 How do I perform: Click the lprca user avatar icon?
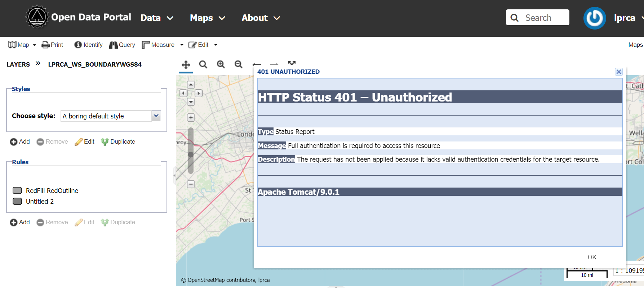pos(595,18)
